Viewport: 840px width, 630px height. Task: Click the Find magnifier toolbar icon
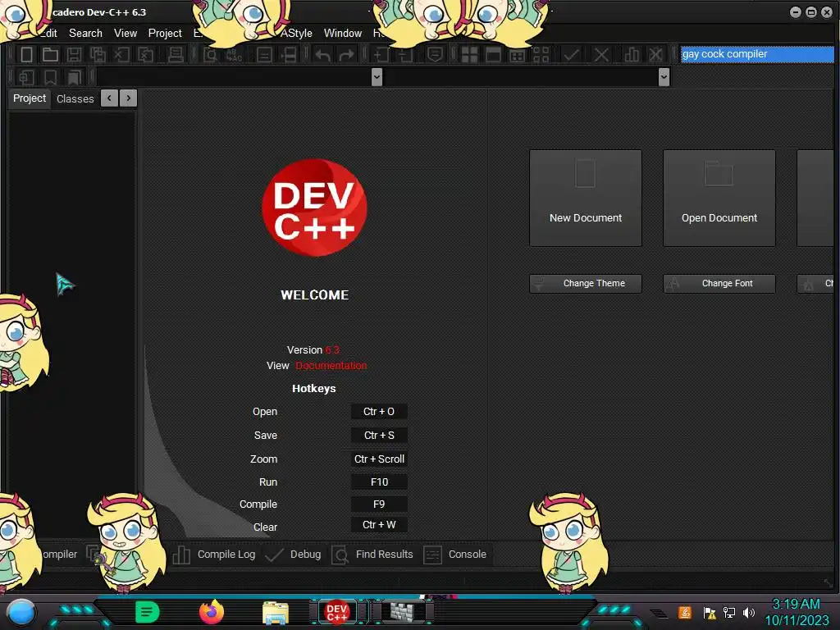(211, 54)
